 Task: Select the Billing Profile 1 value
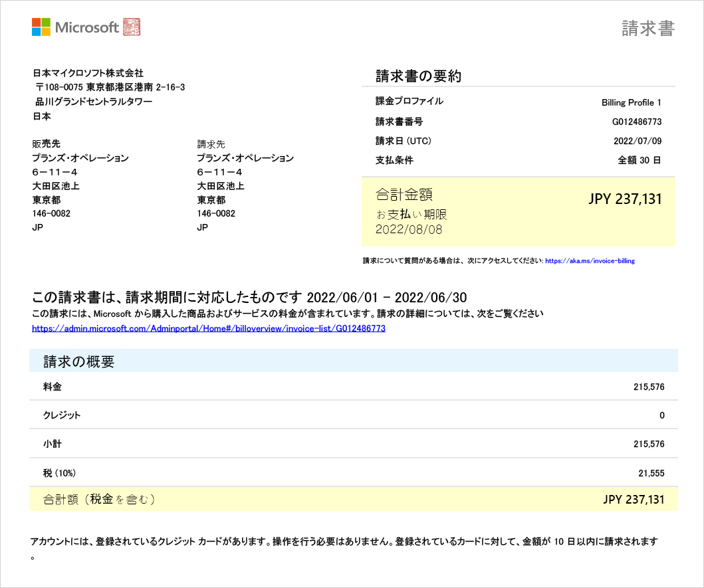632,102
